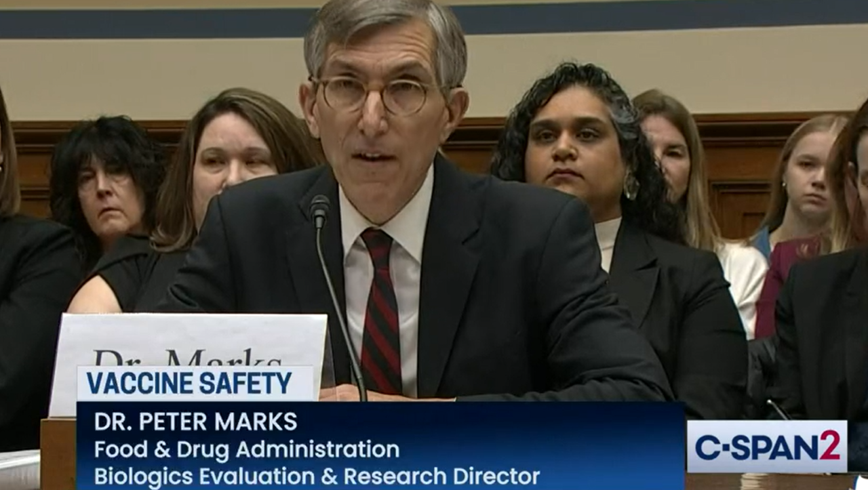
Task: Click the earring on the woman in the black blazer
Action: pos(630,185)
